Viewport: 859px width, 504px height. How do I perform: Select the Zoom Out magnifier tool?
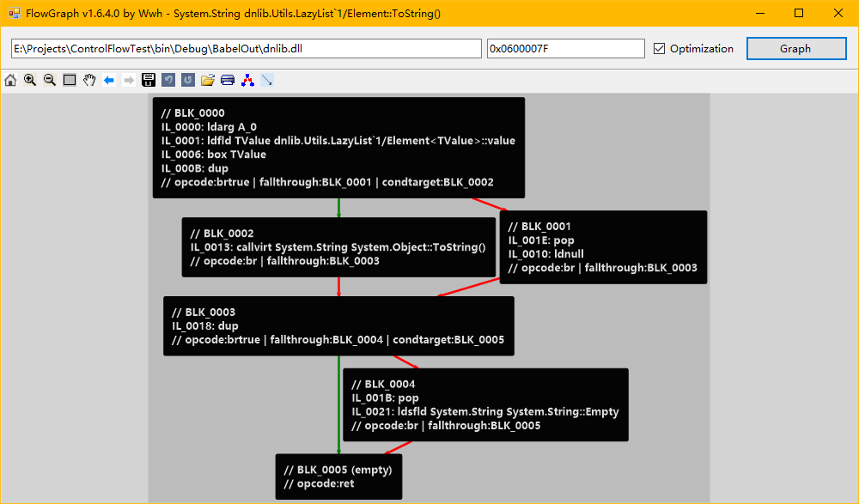[x=50, y=81]
